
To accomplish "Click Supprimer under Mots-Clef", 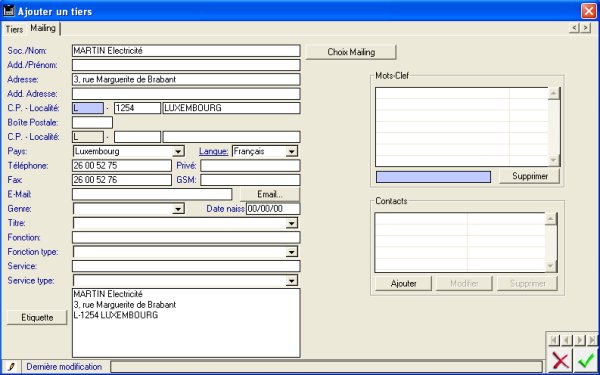I will pos(530,176).
